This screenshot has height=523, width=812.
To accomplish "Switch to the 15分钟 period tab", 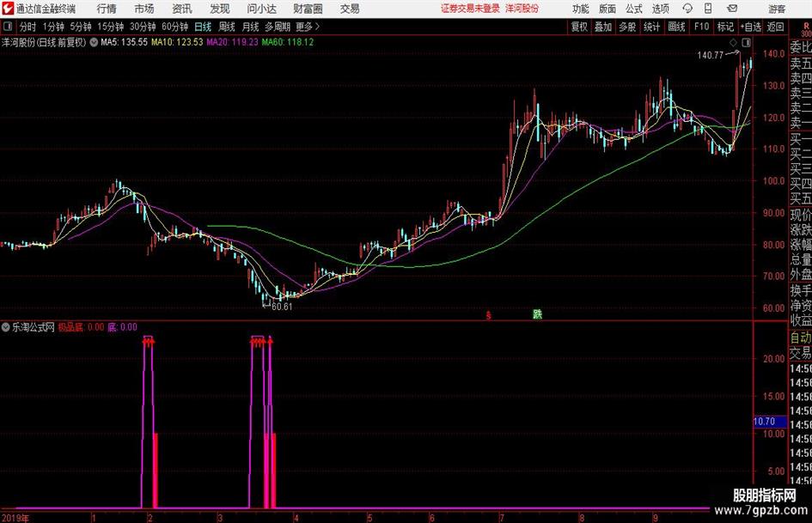I will (110, 27).
